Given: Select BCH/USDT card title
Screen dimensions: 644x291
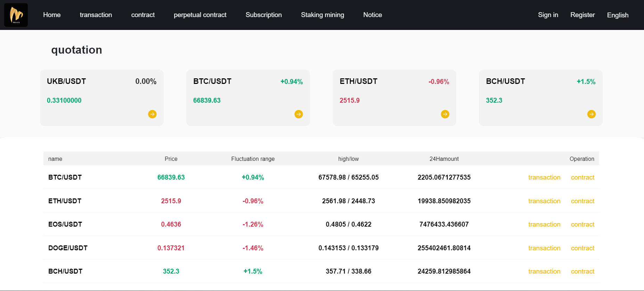Looking at the screenshot, I should 505,81.
